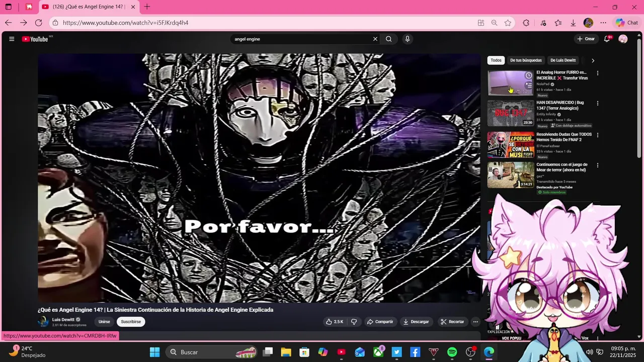
Task: Start voice search with microphone icon
Action: (408, 39)
